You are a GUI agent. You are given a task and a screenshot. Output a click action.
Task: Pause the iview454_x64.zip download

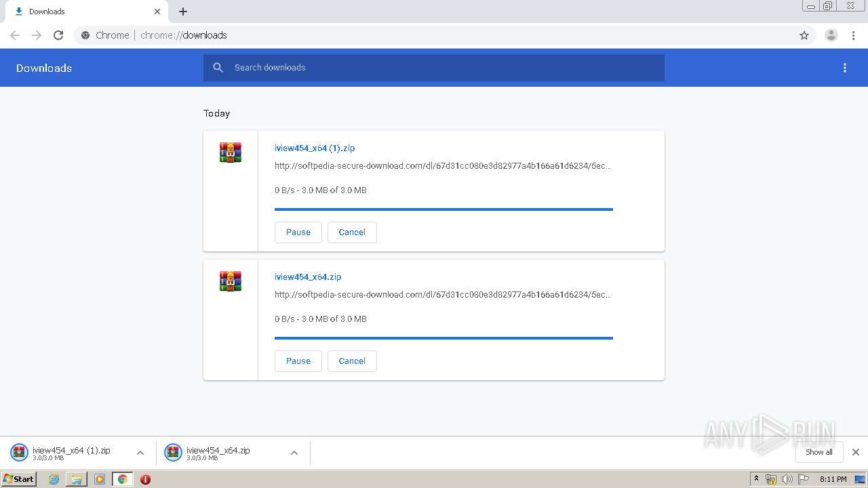298,361
